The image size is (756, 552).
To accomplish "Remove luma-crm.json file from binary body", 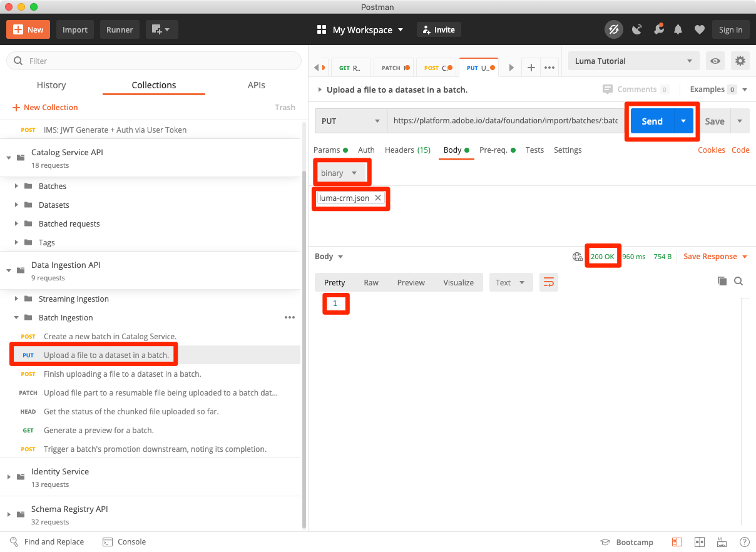I will coord(378,197).
